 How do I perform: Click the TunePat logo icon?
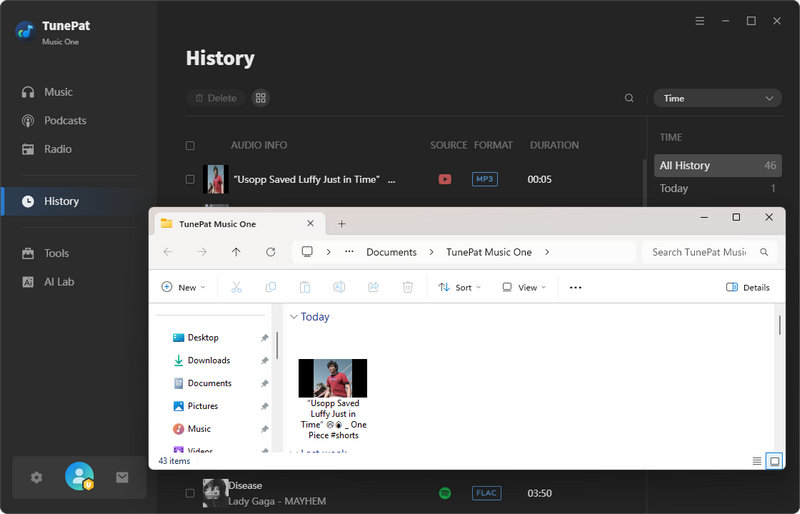pos(25,32)
